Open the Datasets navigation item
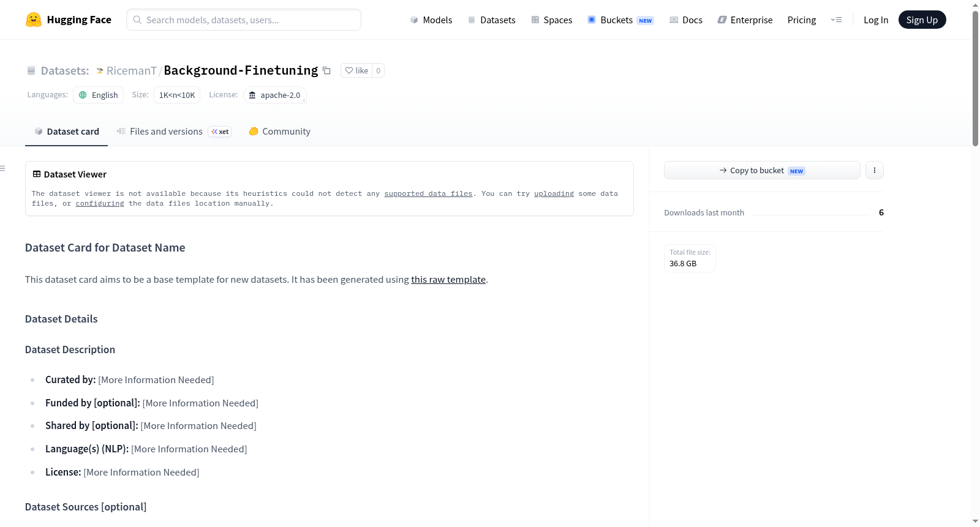Image resolution: width=980 pixels, height=527 pixels. [x=491, y=20]
